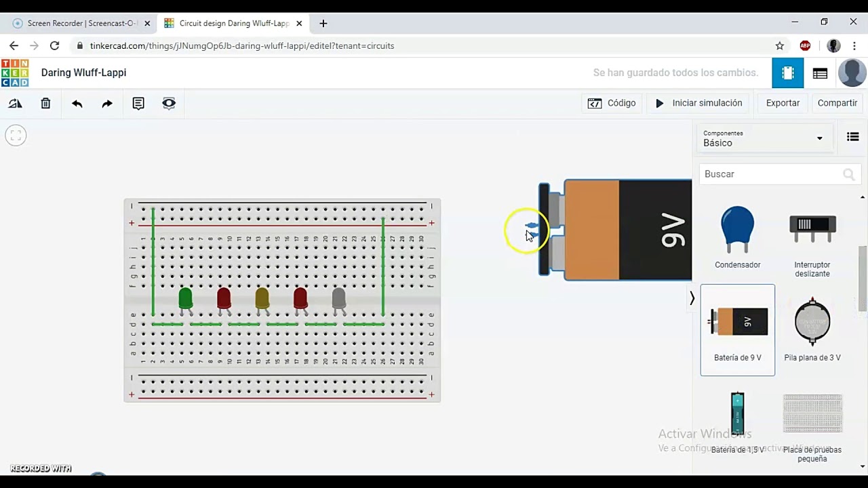Screen dimensions: 868x488
Task: Select the Batería de 1,5 V component
Action: tap(738, 422)
